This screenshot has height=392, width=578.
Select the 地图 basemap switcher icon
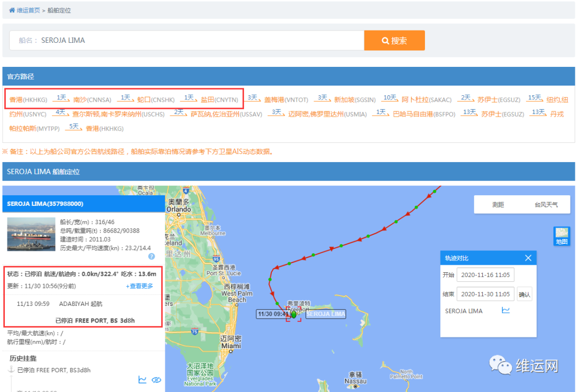[x=561, y=236]
